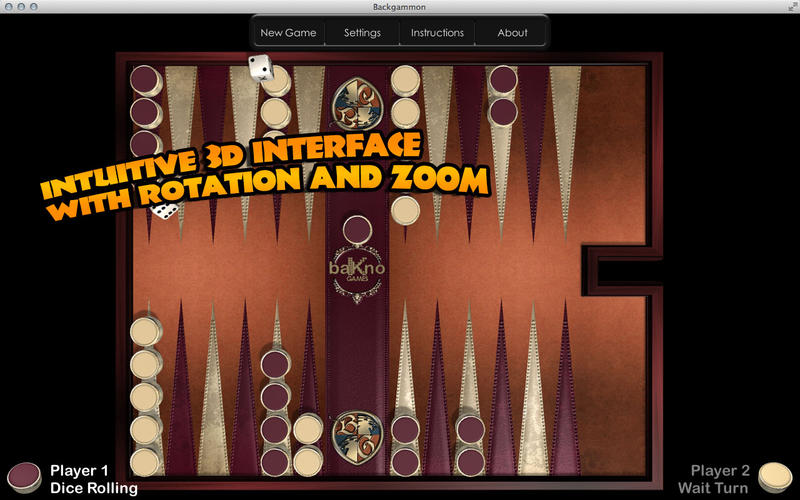Select the second cream checker below the top die
Viewport: 800px width, 500px height.
[x=276, y=113]
